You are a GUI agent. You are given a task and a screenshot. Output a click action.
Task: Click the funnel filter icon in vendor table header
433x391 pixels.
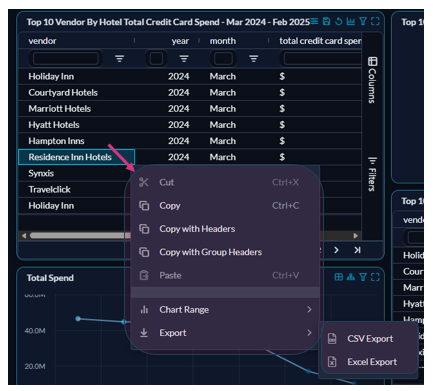coord(363,22)
